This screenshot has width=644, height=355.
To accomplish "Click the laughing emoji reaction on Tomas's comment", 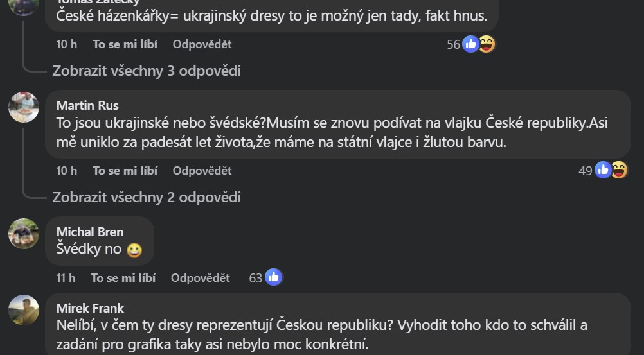I will click(487, 44).
